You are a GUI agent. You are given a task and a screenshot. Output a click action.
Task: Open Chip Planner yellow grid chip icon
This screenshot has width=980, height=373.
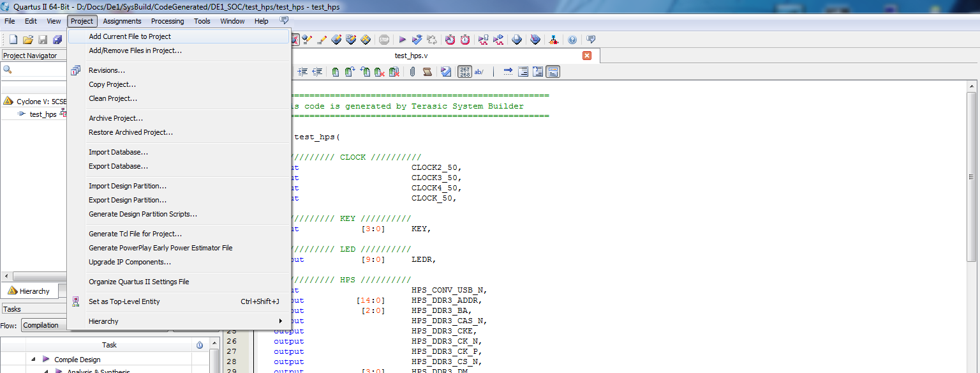pos(366,40)
